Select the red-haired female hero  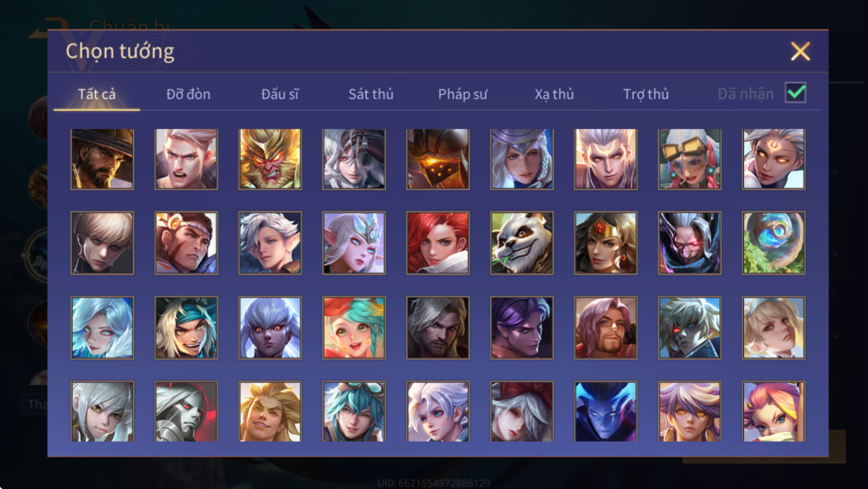(x=438, y=243)
